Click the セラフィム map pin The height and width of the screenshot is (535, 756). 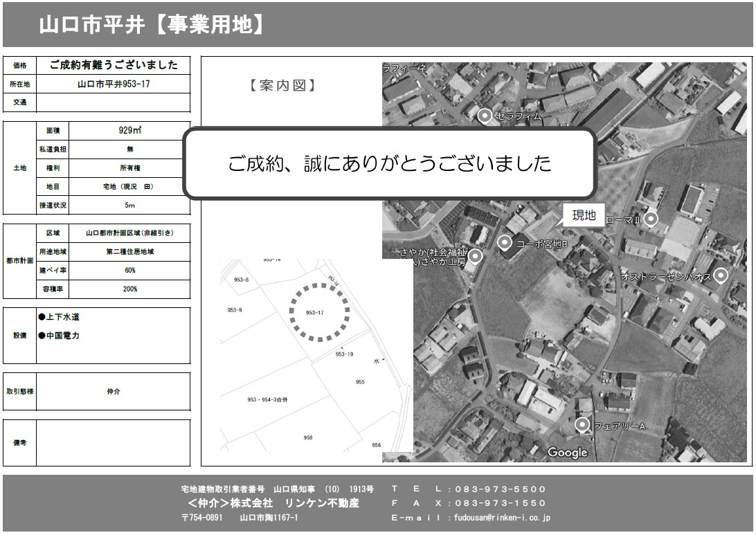click(485, 116)
